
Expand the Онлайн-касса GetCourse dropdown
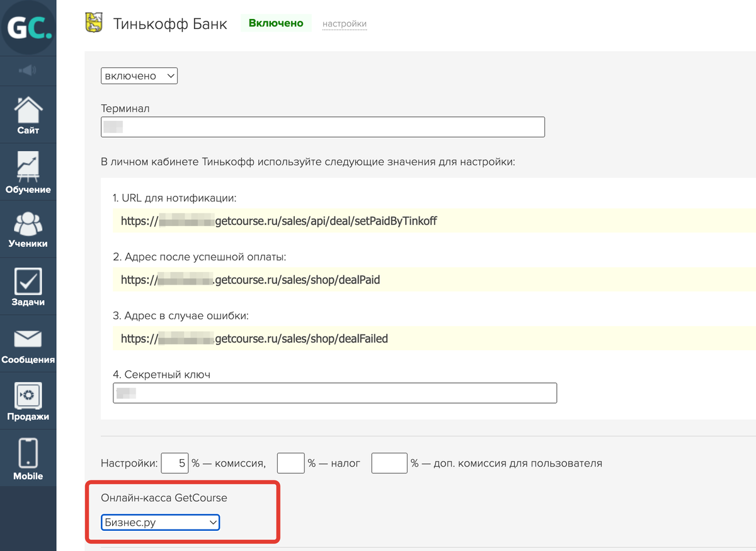coord(160,522)
